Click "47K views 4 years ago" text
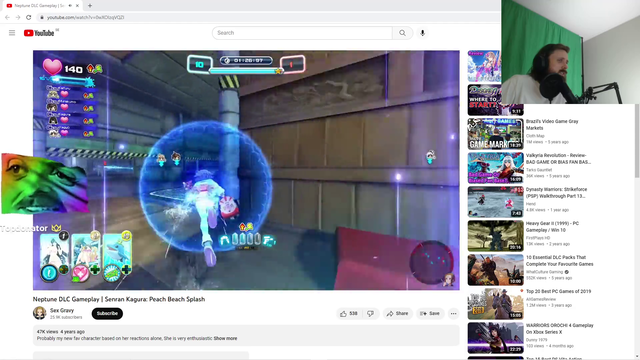 click(x=61, y=332)
